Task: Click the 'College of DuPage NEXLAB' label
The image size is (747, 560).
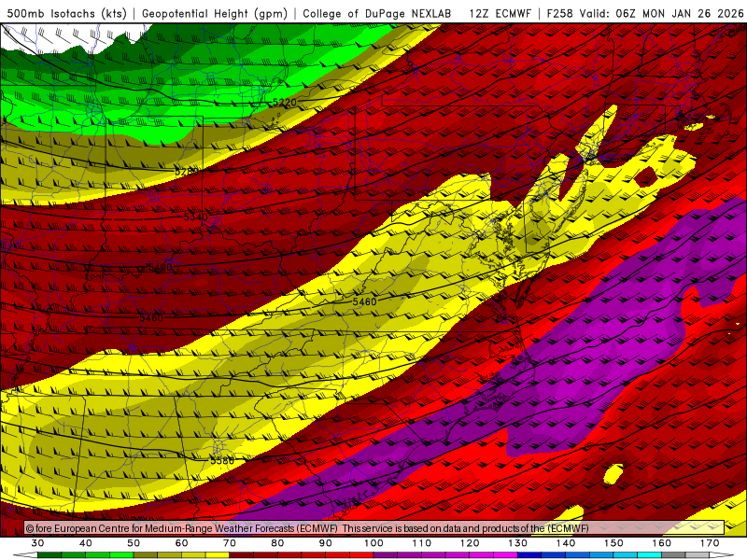Action: pos(376,13)
